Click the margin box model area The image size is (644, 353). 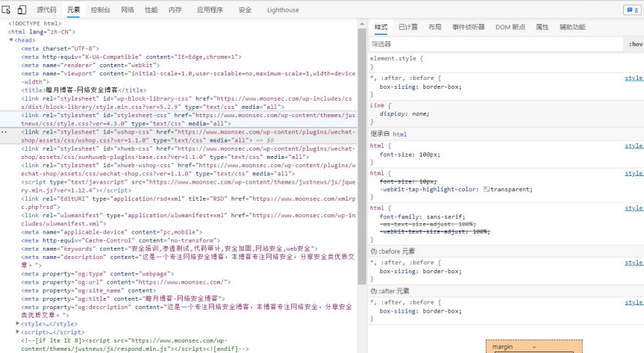(534, 346)
